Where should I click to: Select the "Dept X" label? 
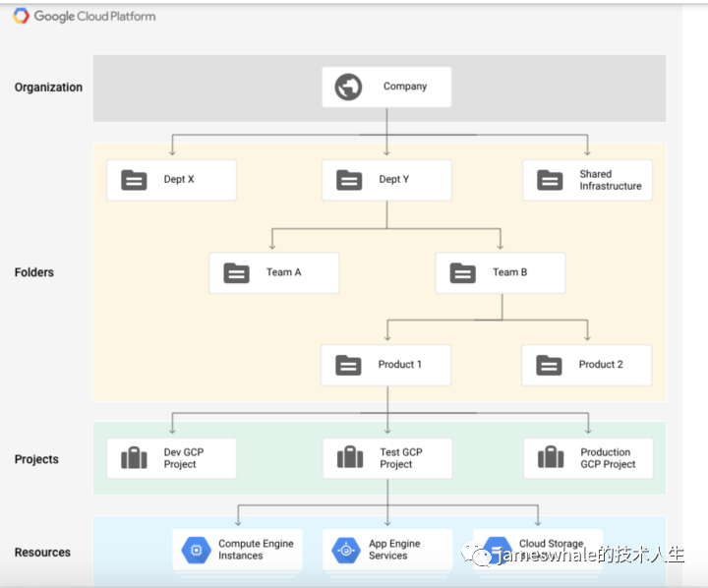[x=179, y=179]
